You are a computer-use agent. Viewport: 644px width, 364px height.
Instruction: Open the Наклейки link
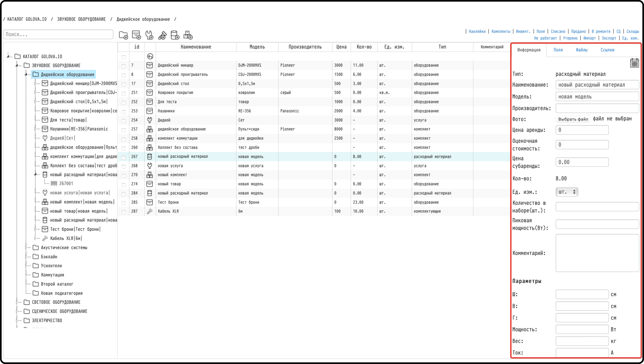coord(477,31)
